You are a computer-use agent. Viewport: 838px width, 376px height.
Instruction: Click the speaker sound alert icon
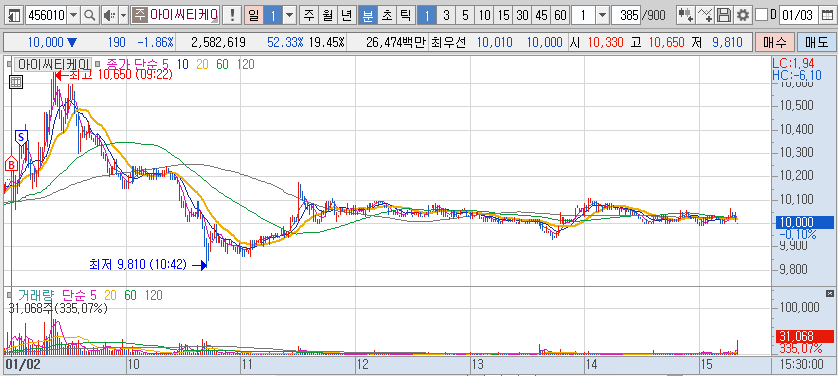[x=110, y=15]
